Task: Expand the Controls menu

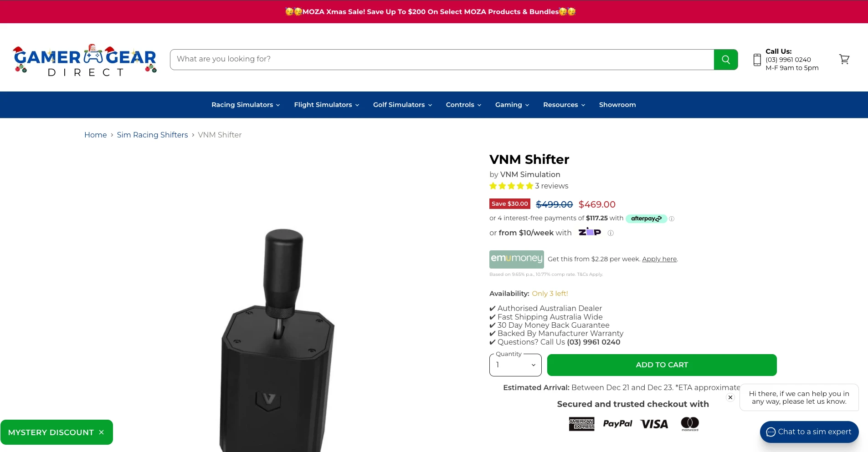Action: click(x=463, y=105)
